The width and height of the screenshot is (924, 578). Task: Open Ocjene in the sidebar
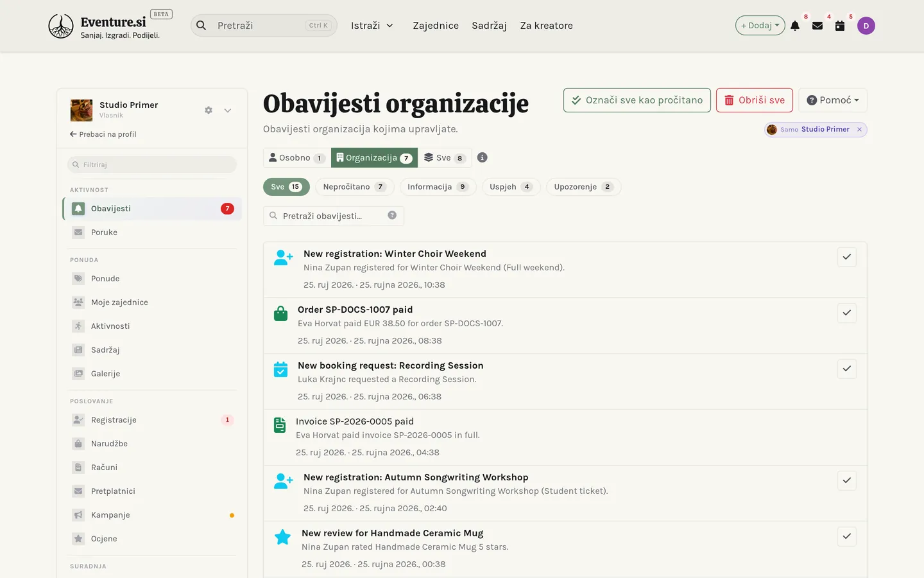(x=152, y=539)
